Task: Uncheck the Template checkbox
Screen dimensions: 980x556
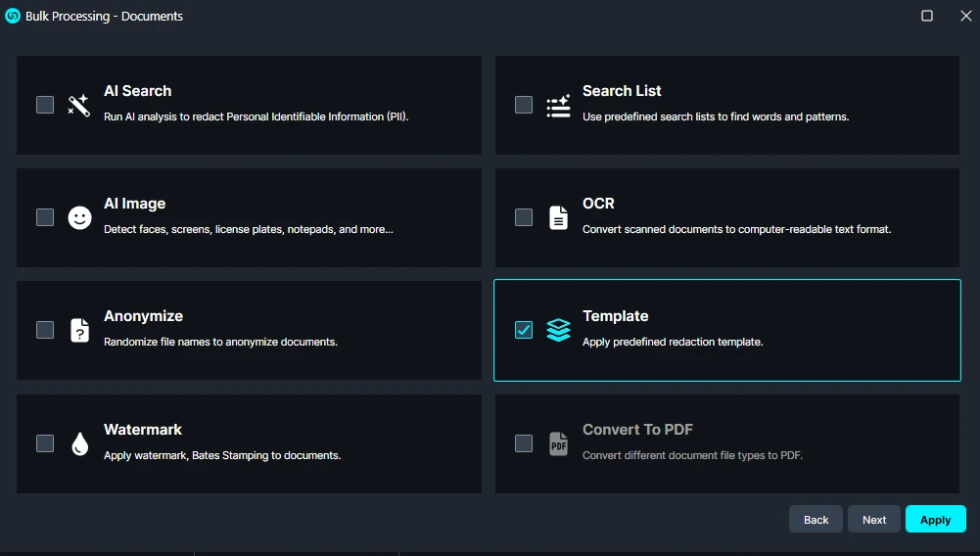Action: coord(524,330)
